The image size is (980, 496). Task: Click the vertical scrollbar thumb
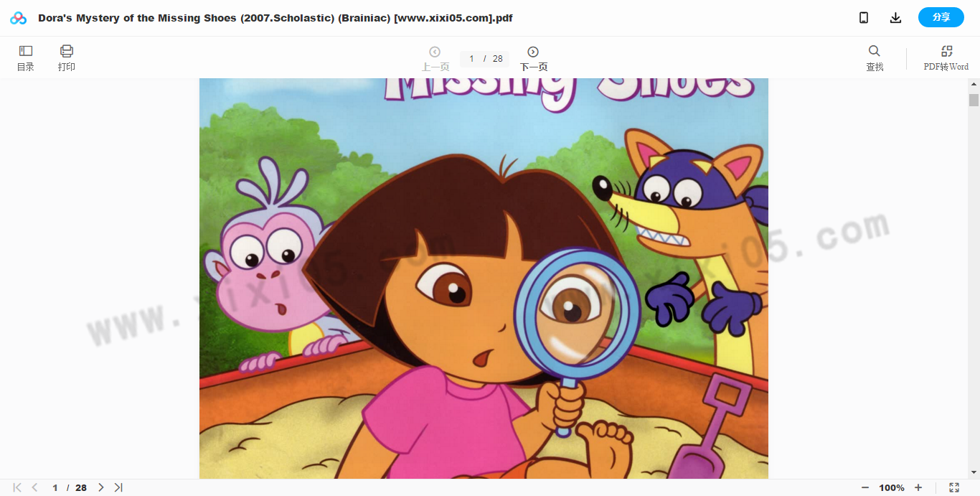(974, 100)
